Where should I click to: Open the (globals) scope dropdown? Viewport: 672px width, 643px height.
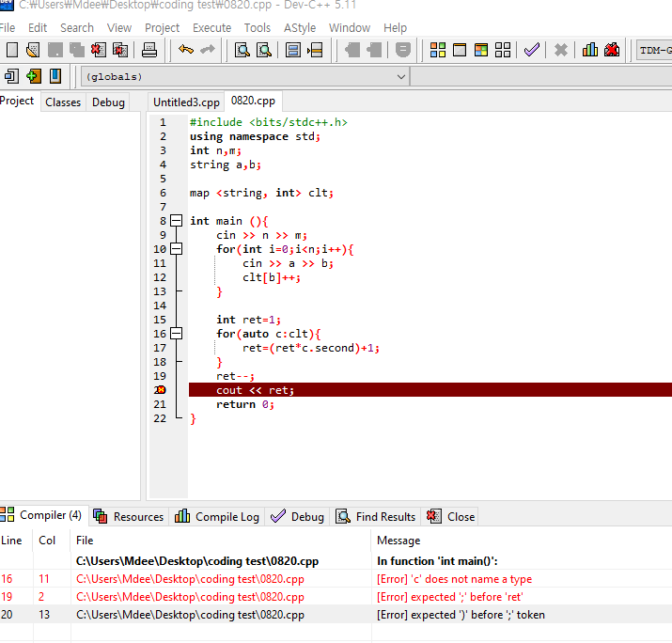(401, 76)
